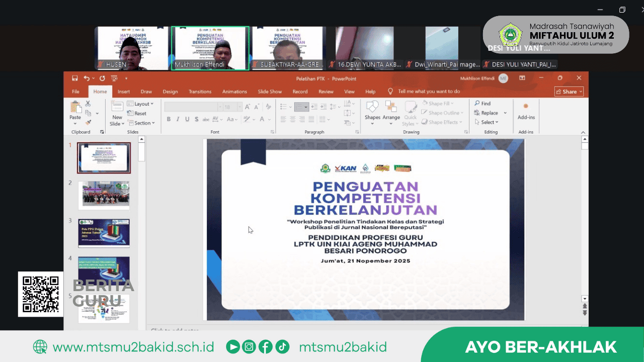
Task: Toggle Bold formatting
Action: tap(169, 119)
